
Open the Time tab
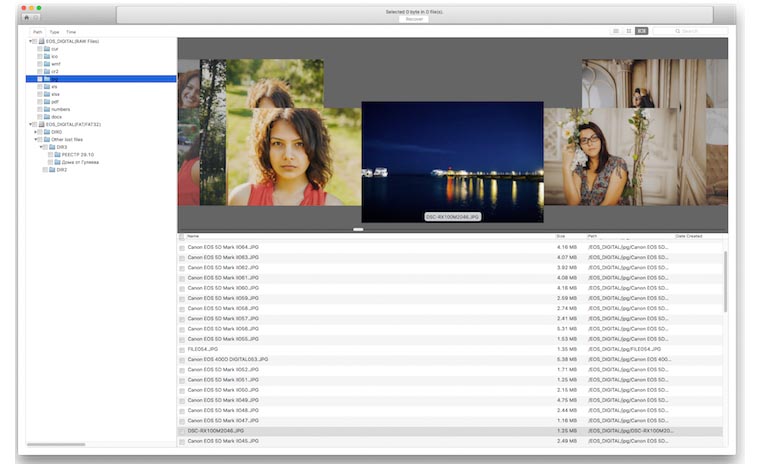pyautogui.click(x=71, y=32)
